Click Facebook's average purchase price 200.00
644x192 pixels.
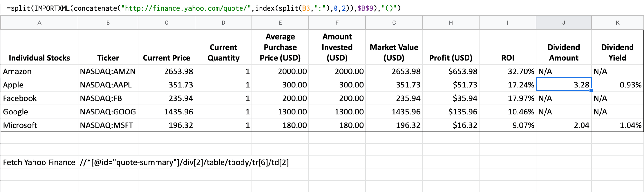click(280, 98)
